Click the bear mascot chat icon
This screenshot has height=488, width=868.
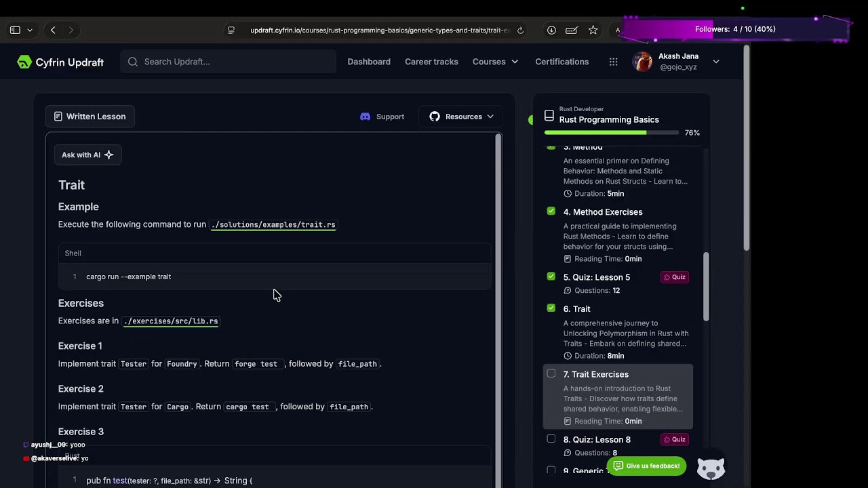pos(711,468)
